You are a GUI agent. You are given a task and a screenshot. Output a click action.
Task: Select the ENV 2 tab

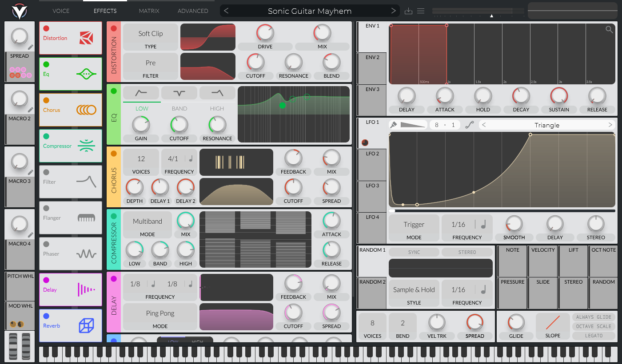point(372,69)
